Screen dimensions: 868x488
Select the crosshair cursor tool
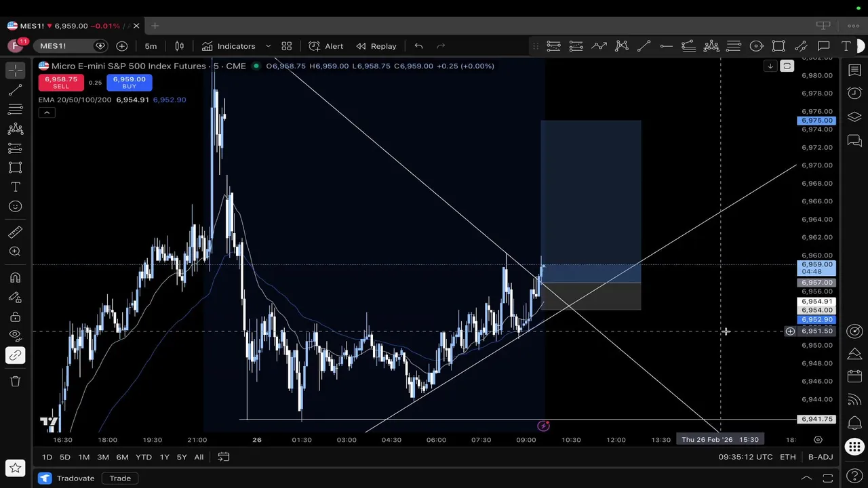pyautogui.click(x=15, y=70)
